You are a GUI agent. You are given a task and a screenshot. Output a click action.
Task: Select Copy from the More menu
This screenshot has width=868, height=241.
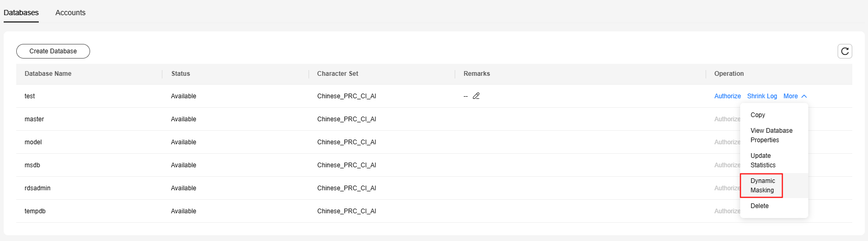coord(757,115)
